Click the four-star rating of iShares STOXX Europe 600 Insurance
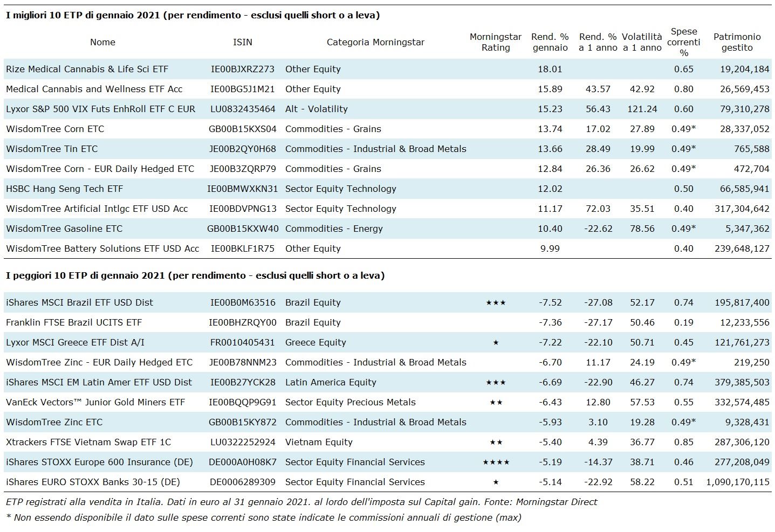The width and height of the screenshot is (775, 532). pyautogui.click(x=495, y=462)
